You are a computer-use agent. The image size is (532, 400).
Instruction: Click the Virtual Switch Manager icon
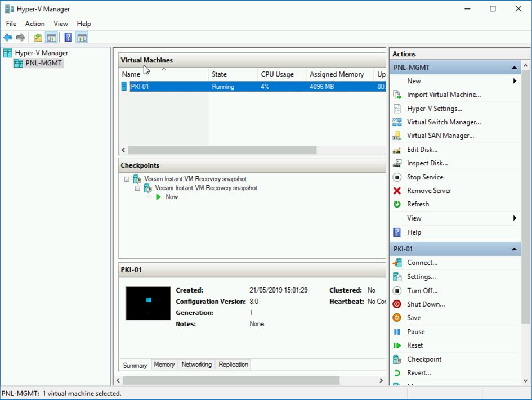[x=397, y=122]
